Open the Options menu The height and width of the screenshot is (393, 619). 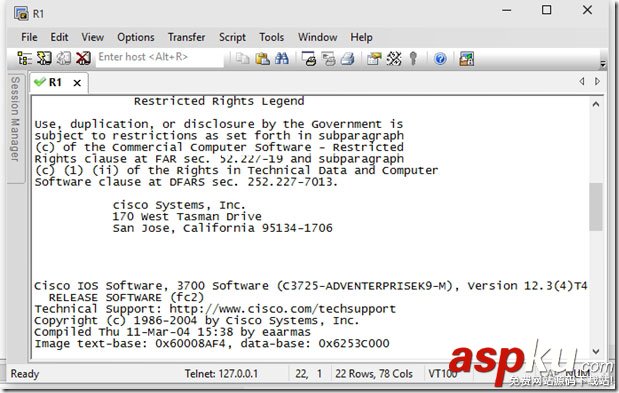135,37
